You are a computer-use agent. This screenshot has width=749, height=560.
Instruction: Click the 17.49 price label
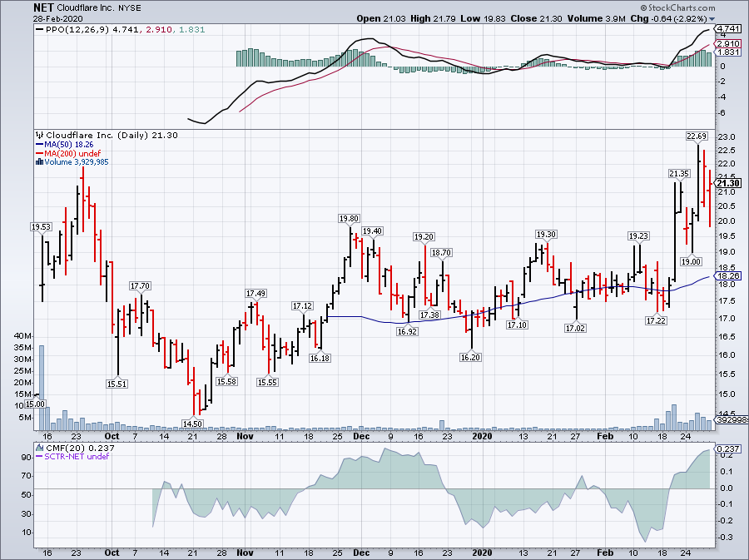(x=256, y=294)
